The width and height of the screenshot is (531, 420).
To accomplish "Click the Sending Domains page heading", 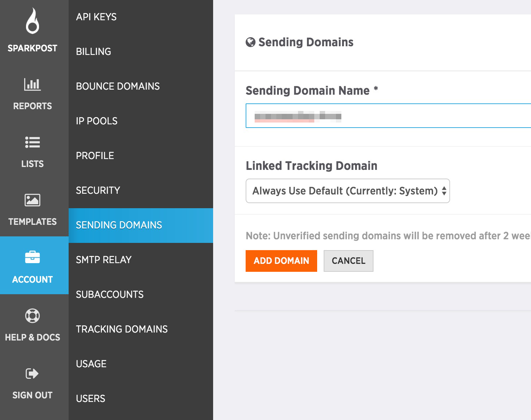I will [x=306, y=42].
